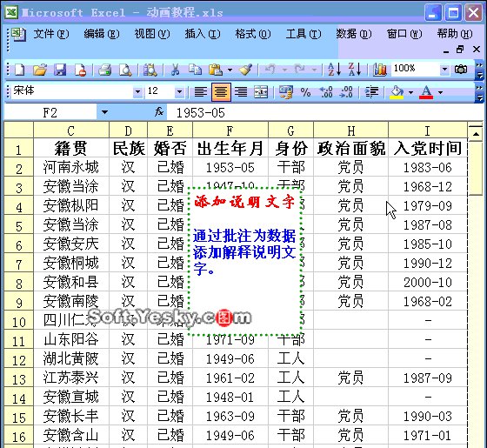Select cell 湖北黄陂 in column C

tap(71, 358)
